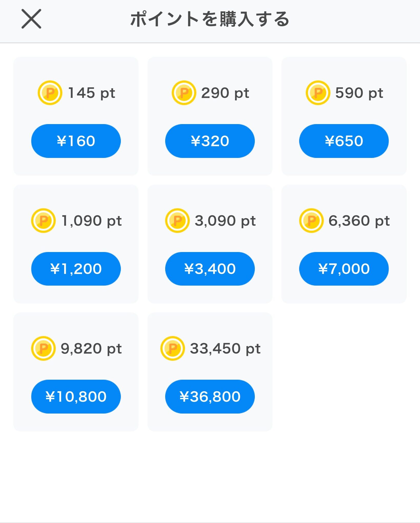Tap the coin icon beside 1,090 pt

pos(43,220)
